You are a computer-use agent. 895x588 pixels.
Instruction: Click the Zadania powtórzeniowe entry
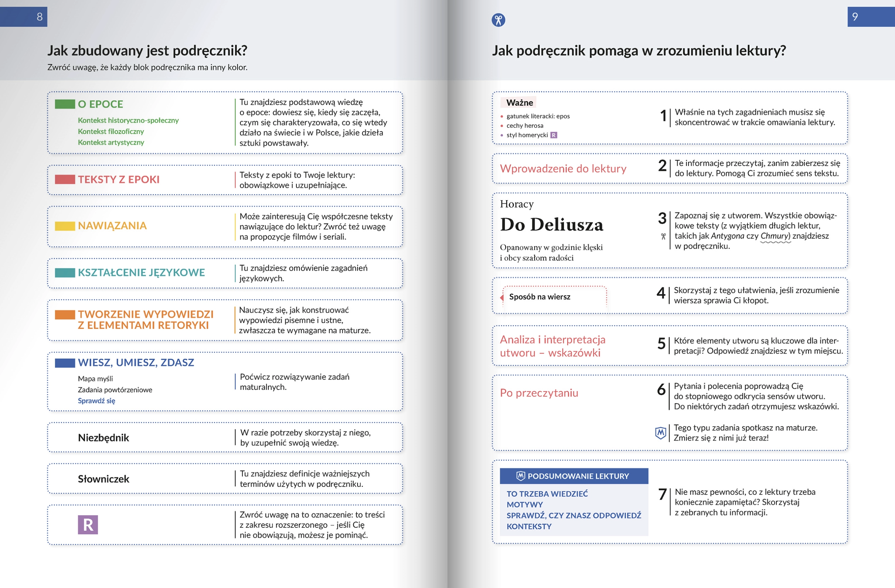click(115, 390)
